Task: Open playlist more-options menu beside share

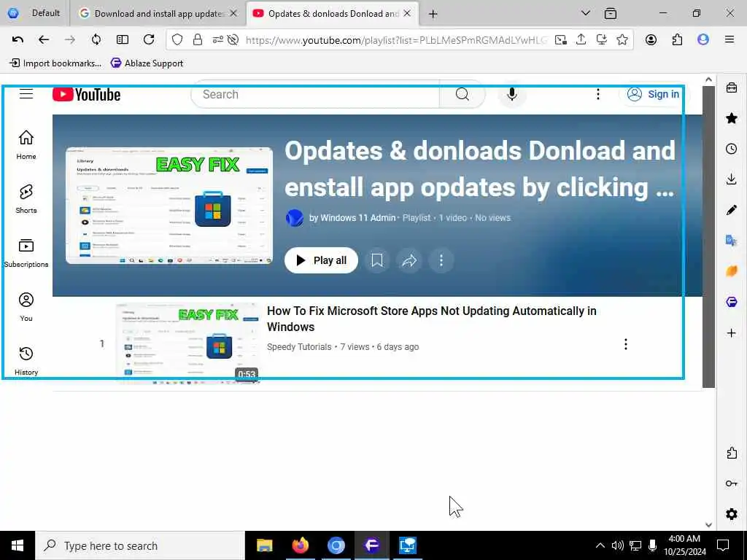Action: tap(441, 260)
